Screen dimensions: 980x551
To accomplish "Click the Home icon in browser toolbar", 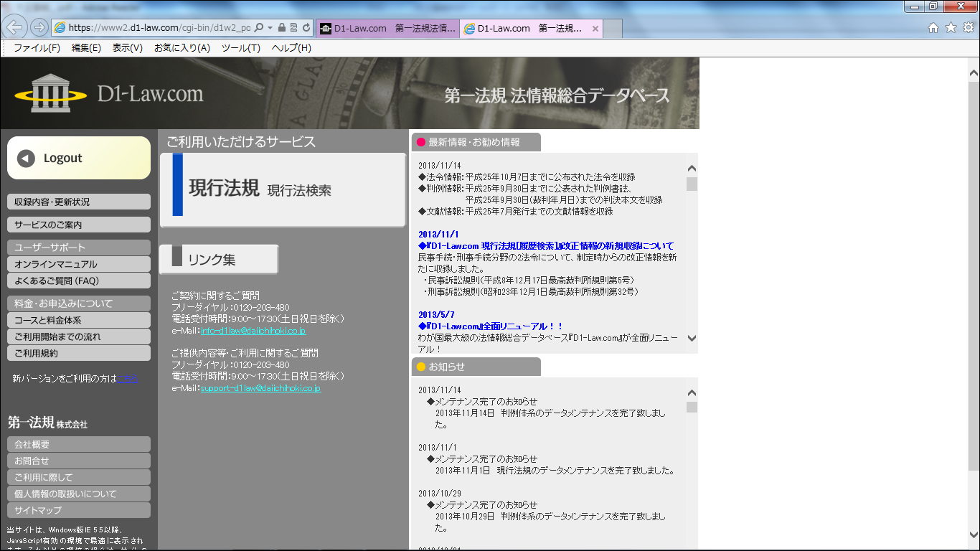I will click(x=933, y=28).
